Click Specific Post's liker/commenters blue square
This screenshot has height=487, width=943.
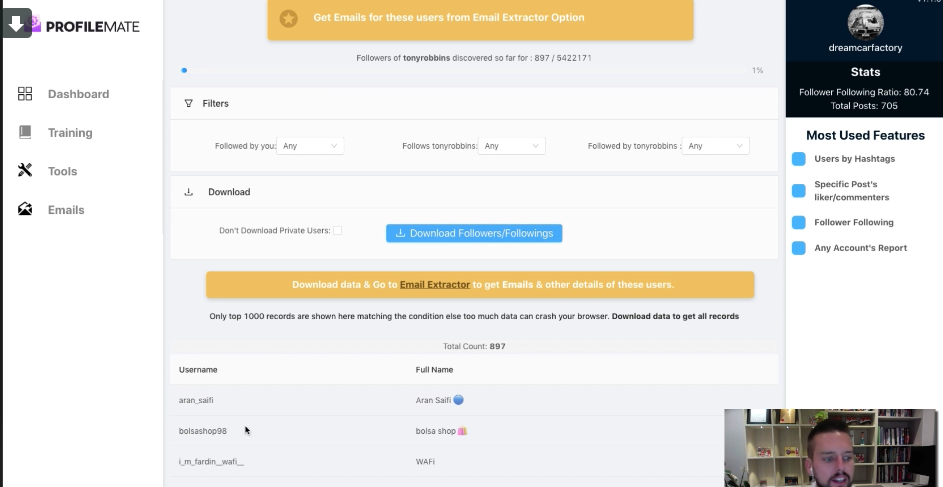[x=799, y=191]
